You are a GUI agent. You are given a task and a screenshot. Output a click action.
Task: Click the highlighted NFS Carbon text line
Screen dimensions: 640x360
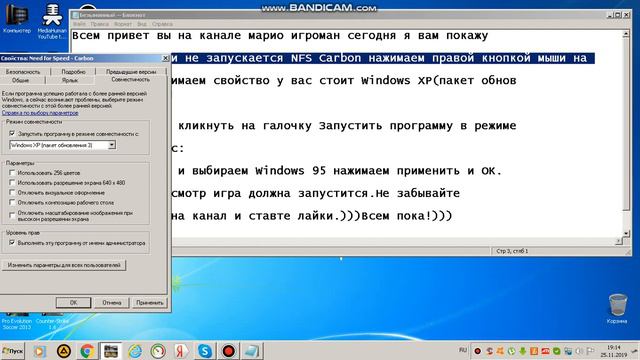point(382,58)
